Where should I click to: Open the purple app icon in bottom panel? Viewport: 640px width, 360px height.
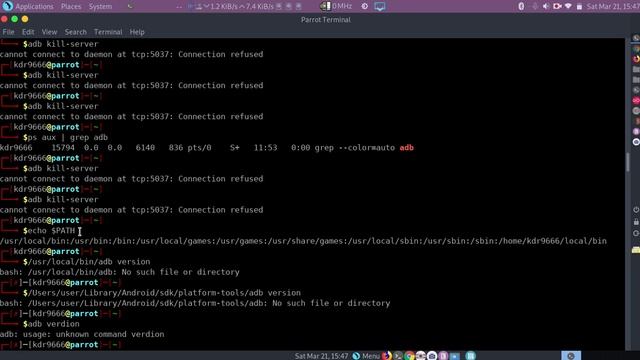[443, 356]
